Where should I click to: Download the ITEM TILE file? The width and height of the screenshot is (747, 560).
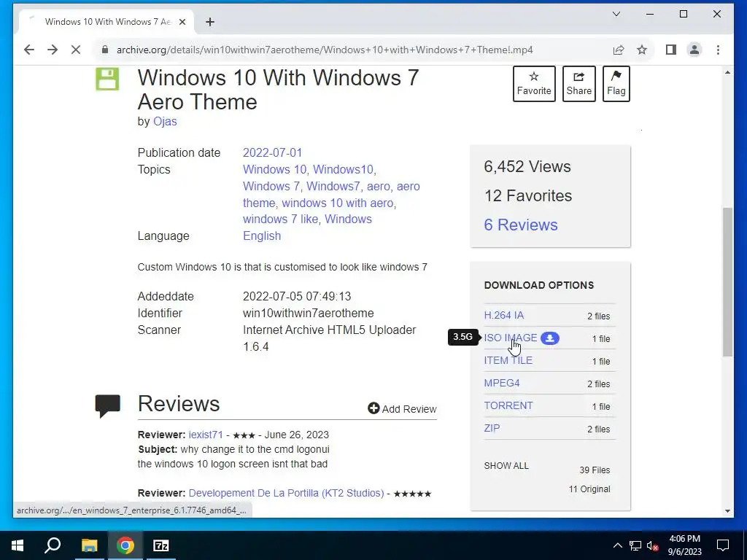(508, 360)
